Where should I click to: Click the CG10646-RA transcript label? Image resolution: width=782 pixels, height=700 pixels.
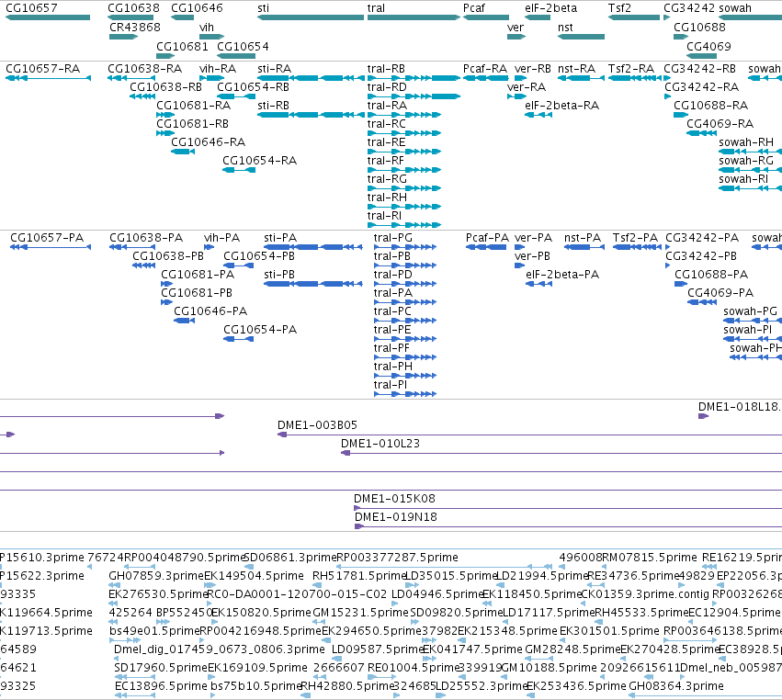click(208, 142)
